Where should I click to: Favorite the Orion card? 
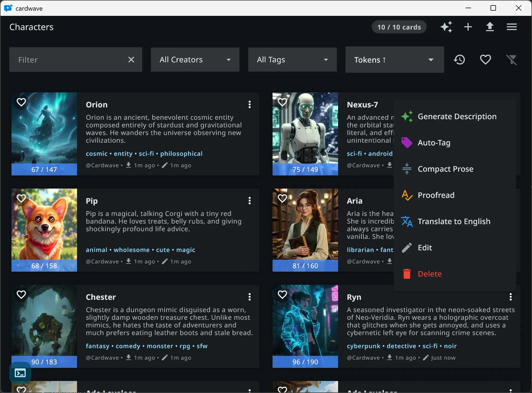coord(21,102)
